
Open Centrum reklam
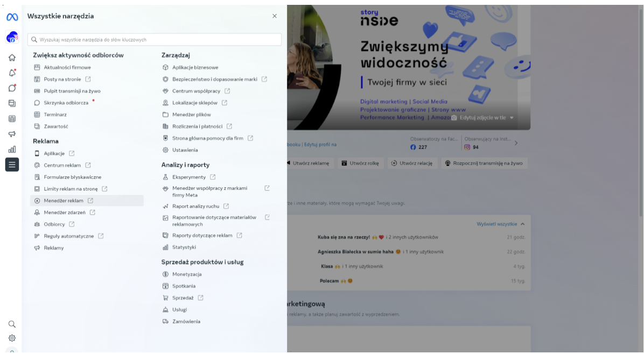[62, 165]
